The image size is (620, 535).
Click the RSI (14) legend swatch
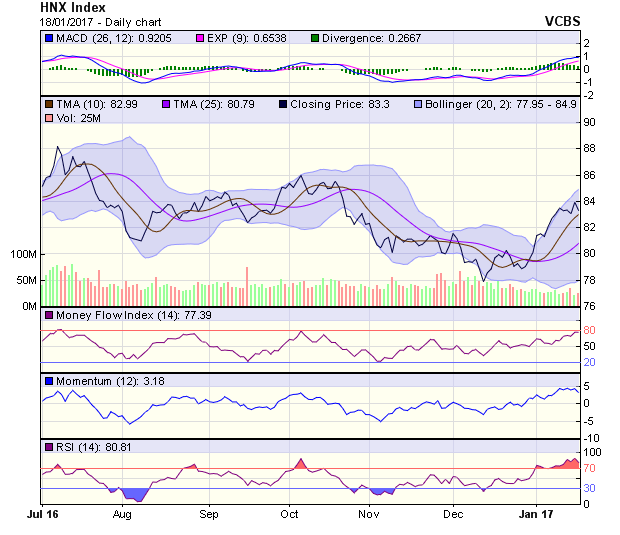(49, 446)
